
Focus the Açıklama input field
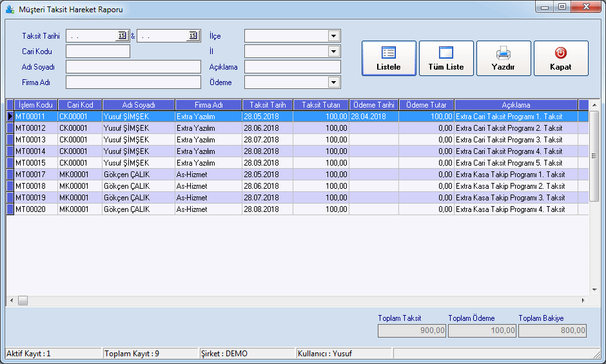(x=293, y=67)
